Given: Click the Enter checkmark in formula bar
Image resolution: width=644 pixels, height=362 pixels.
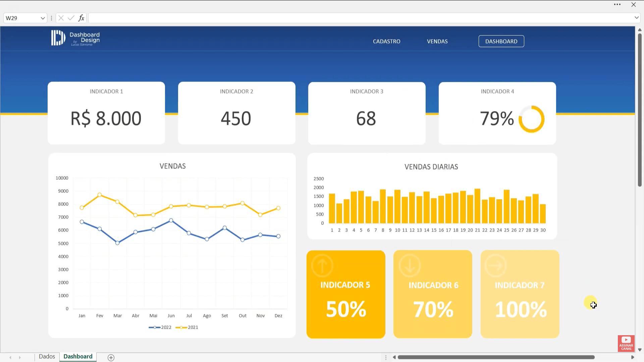Looking at the screenshot, I should click(70, 18).
